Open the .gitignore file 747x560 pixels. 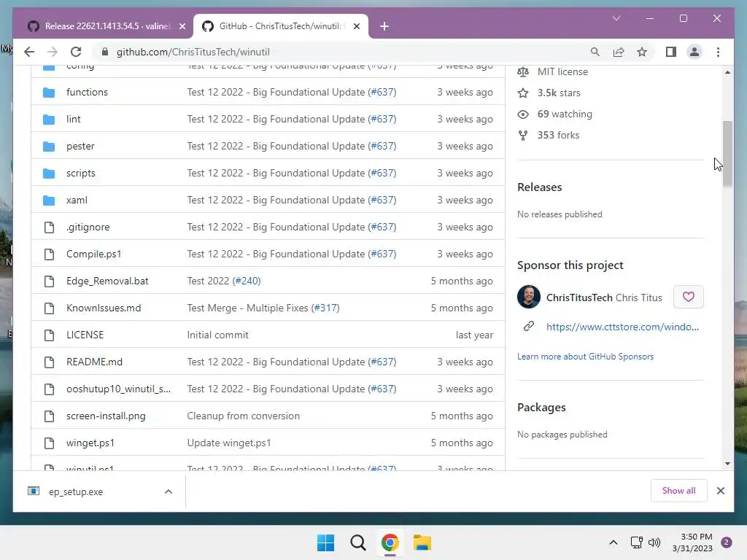pyautogui.click(x=88, y=227)
